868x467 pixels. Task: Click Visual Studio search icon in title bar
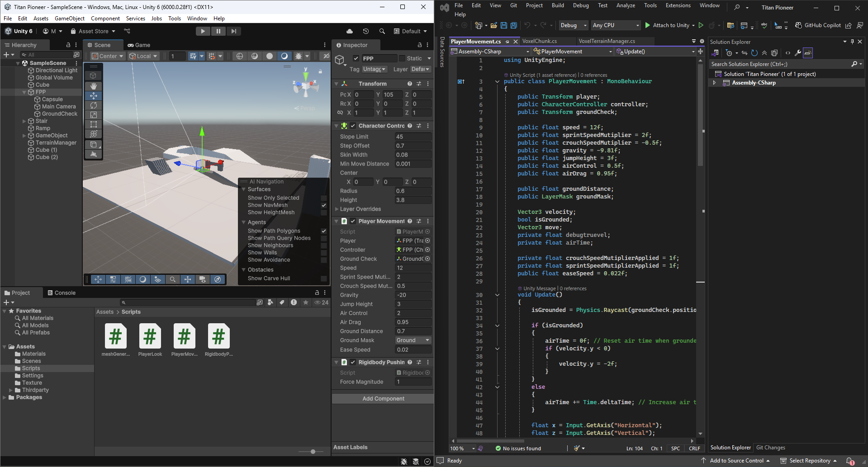[737, 7]
